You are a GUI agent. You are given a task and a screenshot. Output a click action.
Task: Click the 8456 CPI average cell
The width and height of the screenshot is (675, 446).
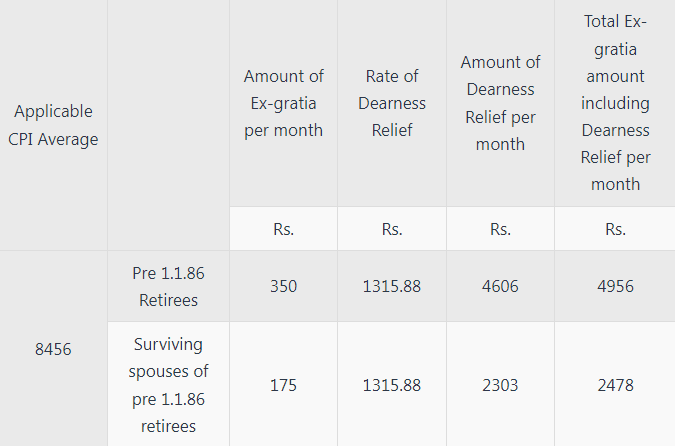coord(54,350)
